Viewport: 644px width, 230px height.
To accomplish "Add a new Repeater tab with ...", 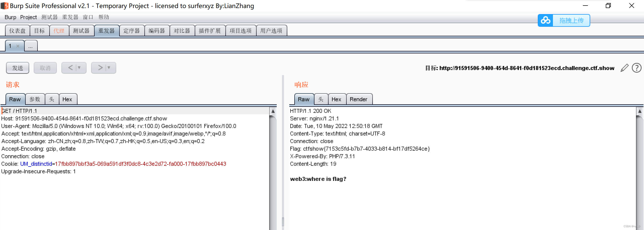I will tap(31, 46).
